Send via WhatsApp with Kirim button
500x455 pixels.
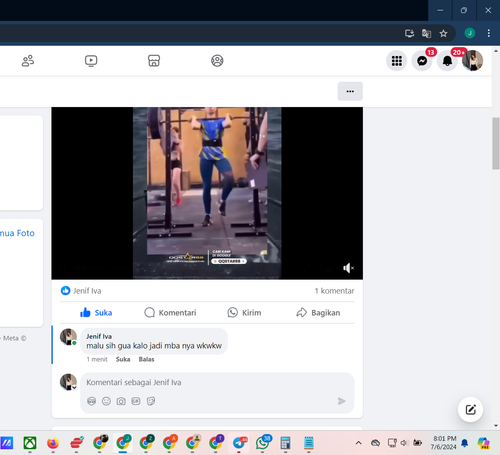[x=244, y=313]
